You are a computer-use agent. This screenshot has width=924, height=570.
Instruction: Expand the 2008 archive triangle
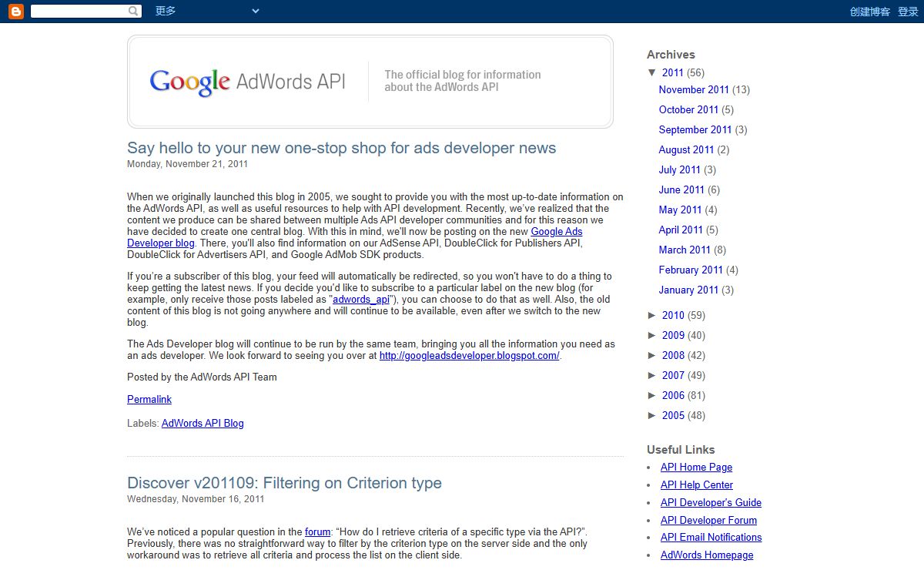coord(652,355)
